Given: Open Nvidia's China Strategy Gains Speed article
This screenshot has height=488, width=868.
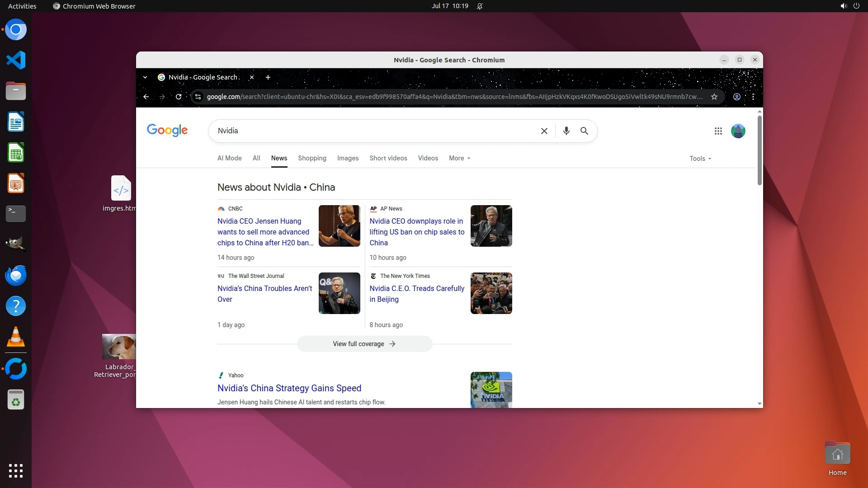Looking at the screenshot, I should pos(289,388).
